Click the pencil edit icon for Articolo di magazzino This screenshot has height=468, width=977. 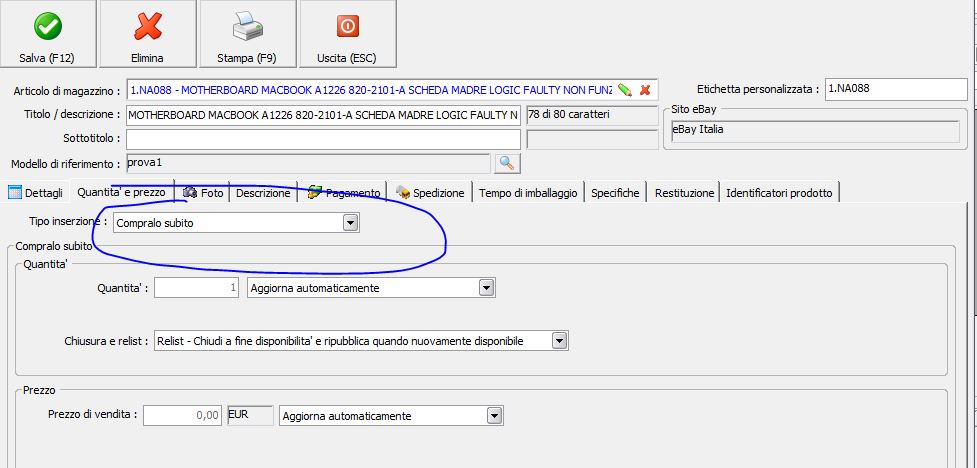point(625,90)
